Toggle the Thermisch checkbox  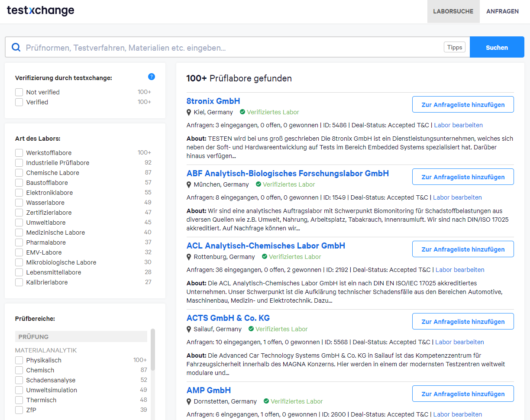tap(19, 400)
